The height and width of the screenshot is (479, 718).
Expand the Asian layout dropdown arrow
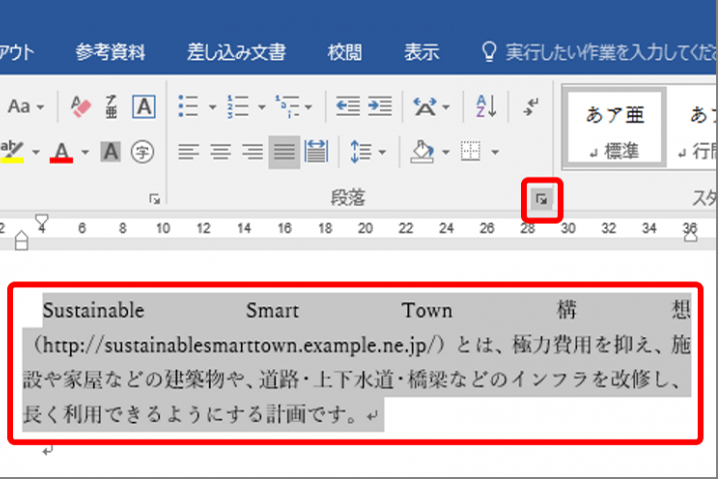coord(446,107)
